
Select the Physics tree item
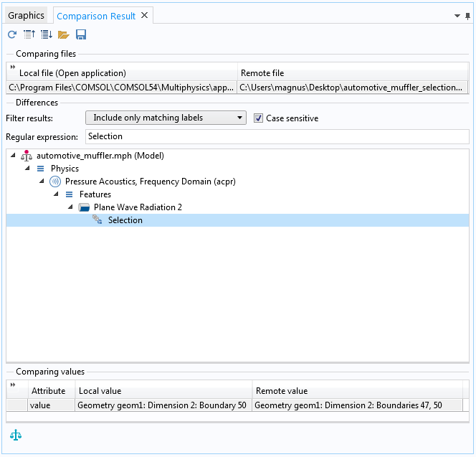click(x=65, y=169)
